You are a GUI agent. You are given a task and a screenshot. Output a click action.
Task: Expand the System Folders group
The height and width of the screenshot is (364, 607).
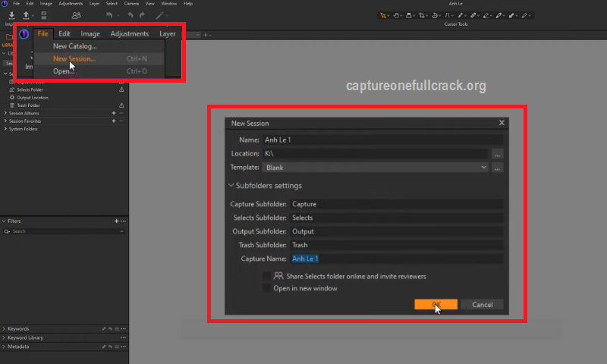pyautogui.click(x=5, y=129)
